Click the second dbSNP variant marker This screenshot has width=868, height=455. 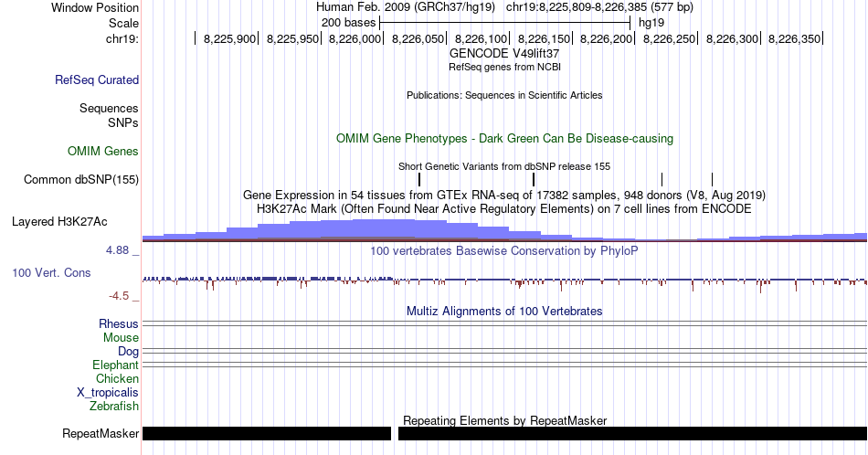click(534, 179)
